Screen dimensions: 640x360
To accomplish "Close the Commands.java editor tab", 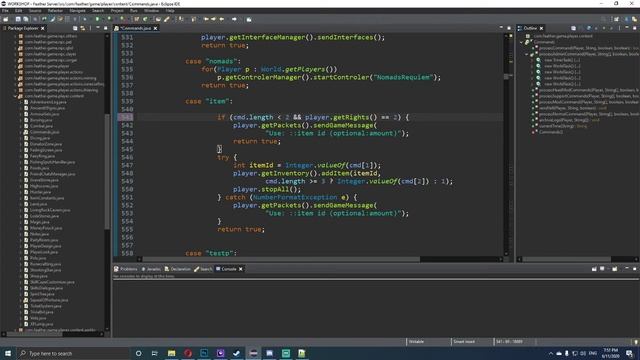I will click(x=156, y=28).
